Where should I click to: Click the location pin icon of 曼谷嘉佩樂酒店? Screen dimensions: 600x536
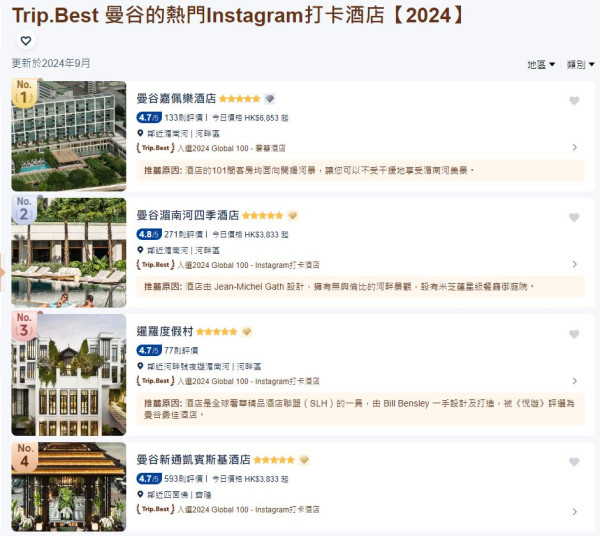[140, 133]
